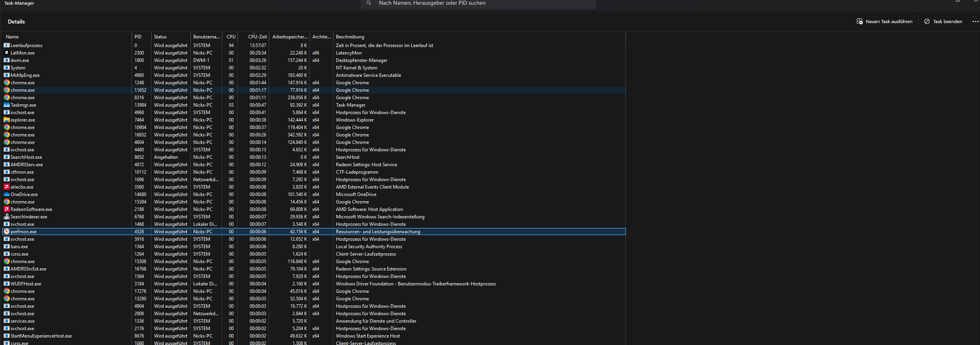Select AMDRSSrcExt.exe in the list
Viewport: 980px width, 345px height.
28,269
